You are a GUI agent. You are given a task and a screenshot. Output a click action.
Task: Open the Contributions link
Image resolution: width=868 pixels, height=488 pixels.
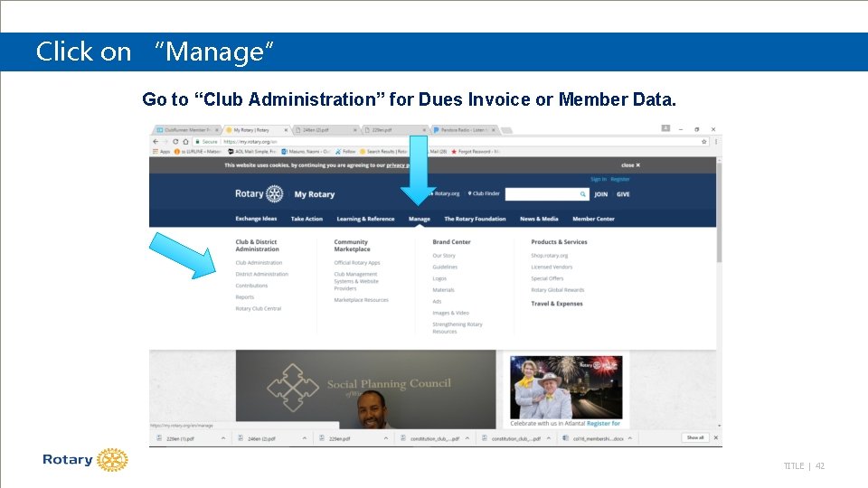(x=251, y=286)
